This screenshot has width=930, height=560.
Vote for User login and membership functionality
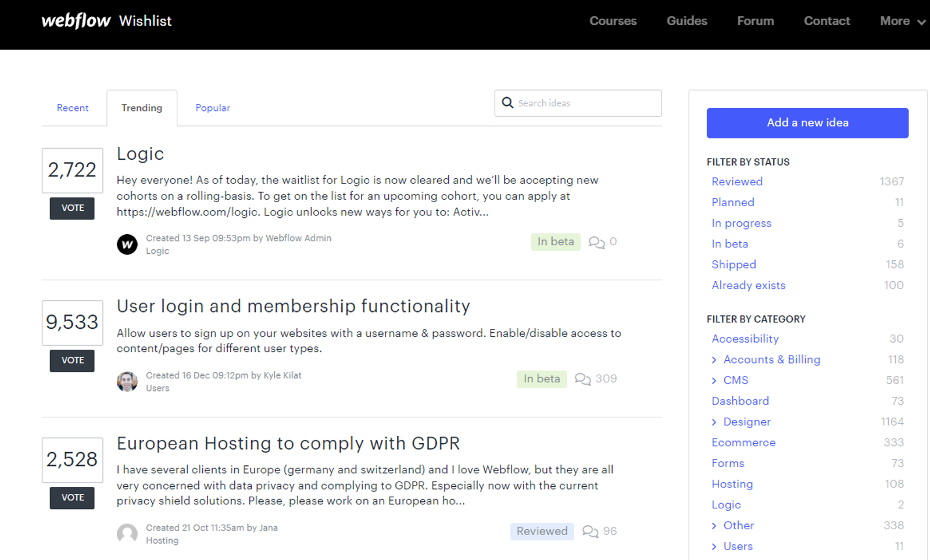pyautogui.click(x=72, y=361)
